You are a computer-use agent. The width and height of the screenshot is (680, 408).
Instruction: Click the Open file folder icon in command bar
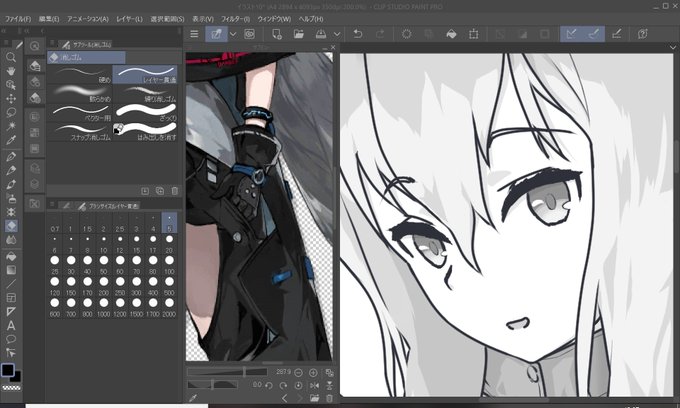[298, 34]
